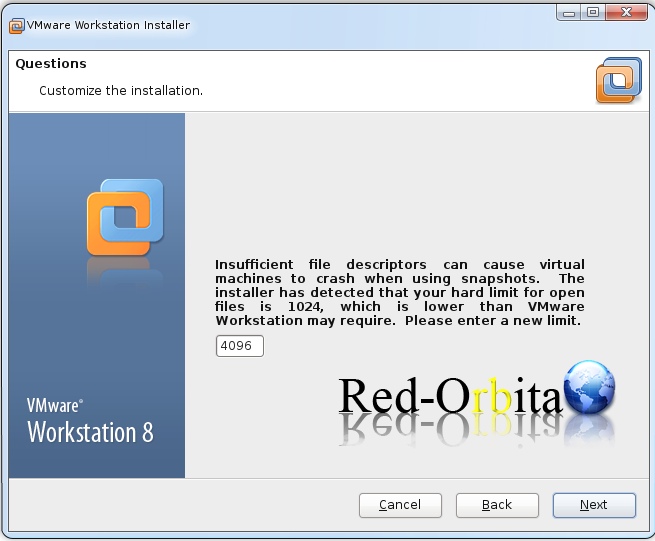Click the Next button
The height and width of the screenshot is (541, 655).
pos(594,505)
